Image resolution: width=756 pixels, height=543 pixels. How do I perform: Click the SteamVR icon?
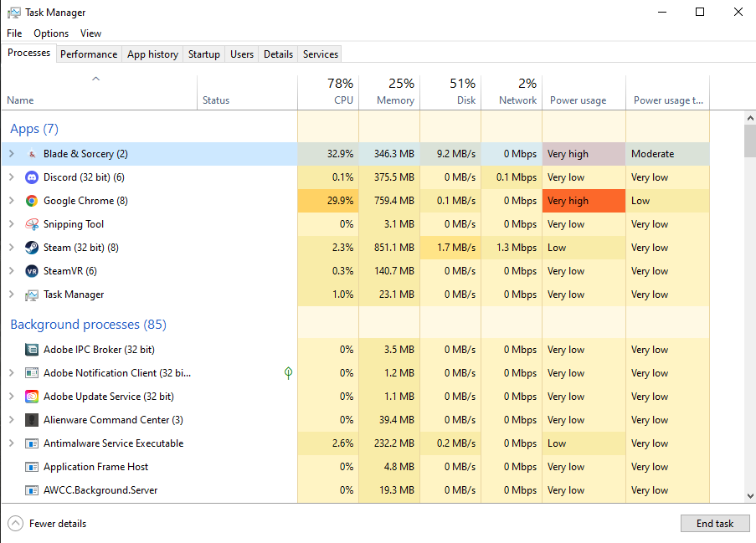[x=32, y=271]
